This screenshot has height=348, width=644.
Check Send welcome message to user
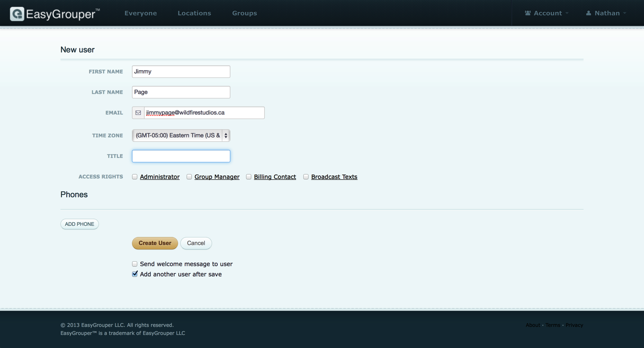[135, 264]
